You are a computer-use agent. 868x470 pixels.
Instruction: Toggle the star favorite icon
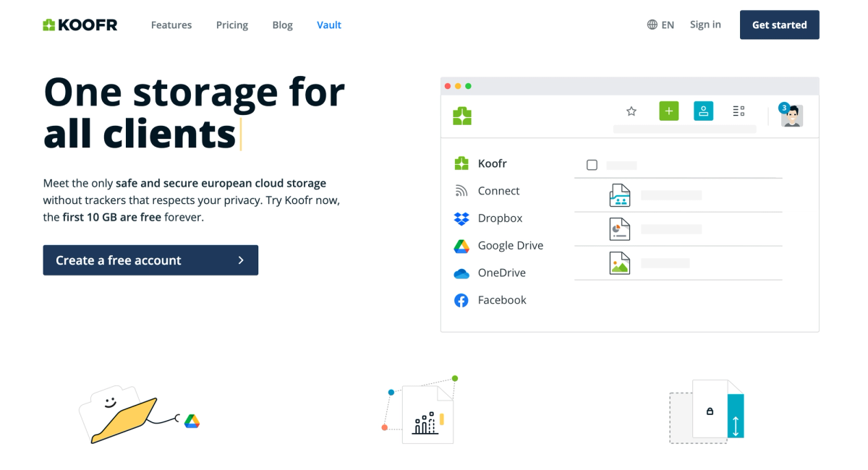pos(631,111)
